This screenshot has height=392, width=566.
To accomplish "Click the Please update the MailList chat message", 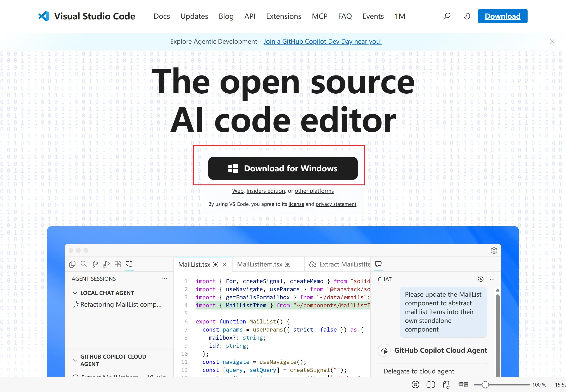I will [443, 312].
